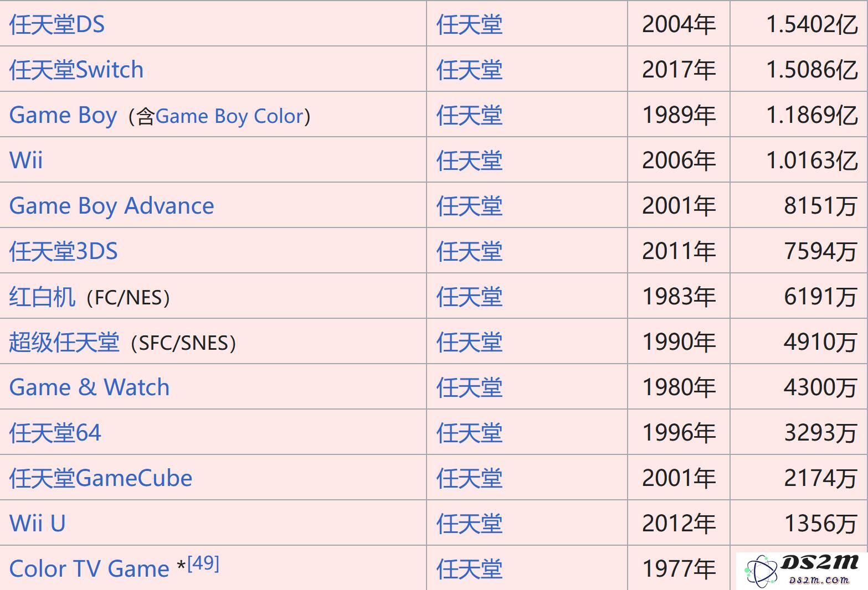The image size is (868, 590).
Task: Open the 红白机 link
Action: coord(42,297)
